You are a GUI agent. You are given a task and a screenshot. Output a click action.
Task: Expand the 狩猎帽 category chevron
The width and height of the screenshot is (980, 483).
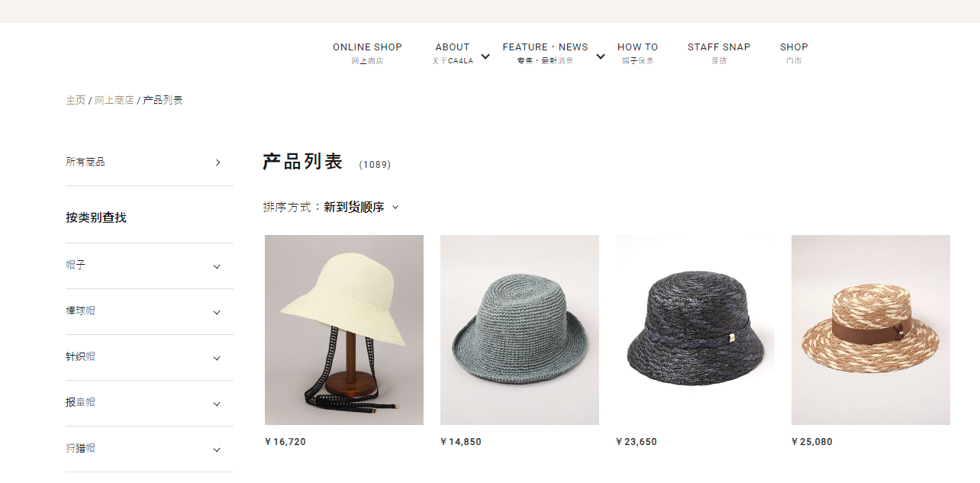point(217,450)
